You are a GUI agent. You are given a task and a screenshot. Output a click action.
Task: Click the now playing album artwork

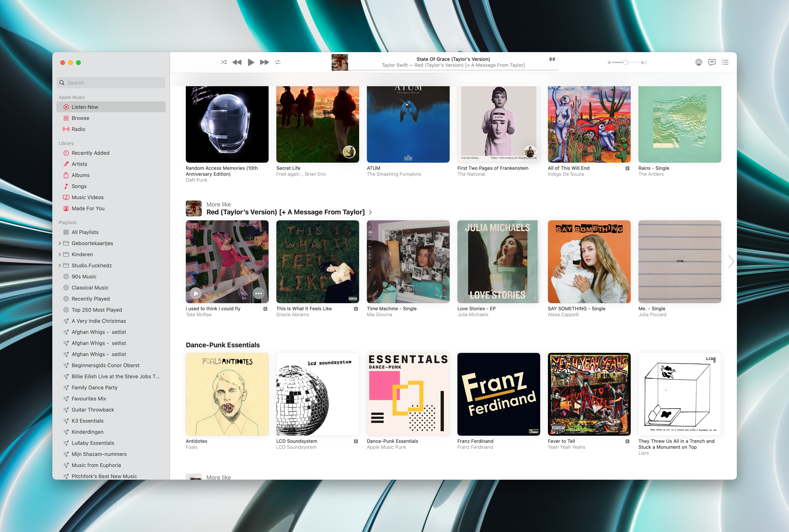tap(340, 62)
